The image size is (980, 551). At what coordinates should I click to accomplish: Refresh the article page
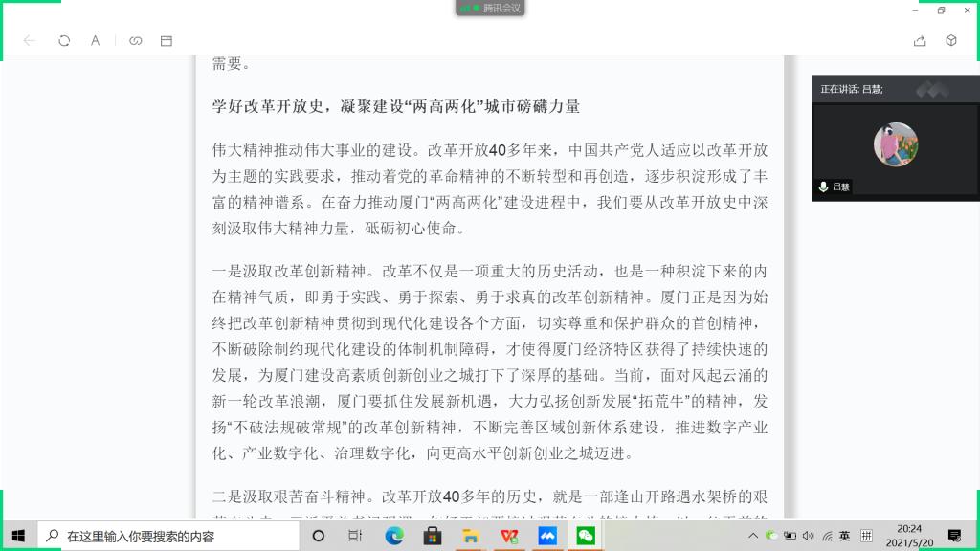click(x=64, y=41)
